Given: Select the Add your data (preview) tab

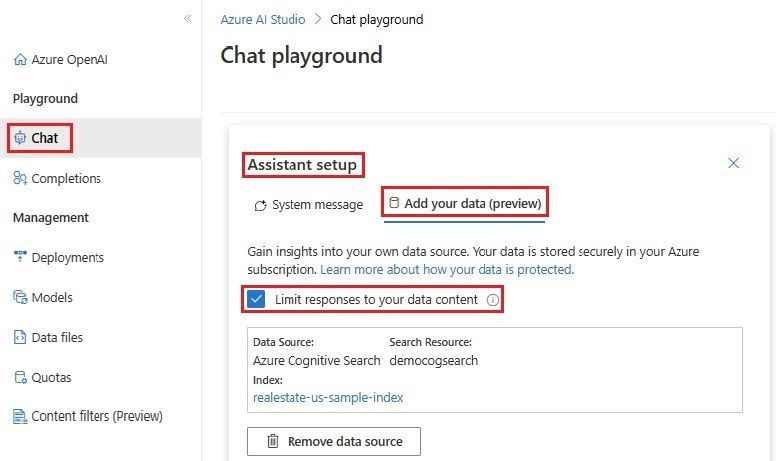Looking at the screenshot, I should 465,204.
